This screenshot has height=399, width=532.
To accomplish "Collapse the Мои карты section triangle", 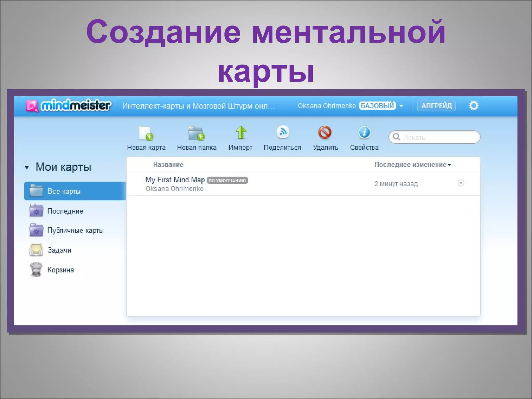I will [27, 167].
